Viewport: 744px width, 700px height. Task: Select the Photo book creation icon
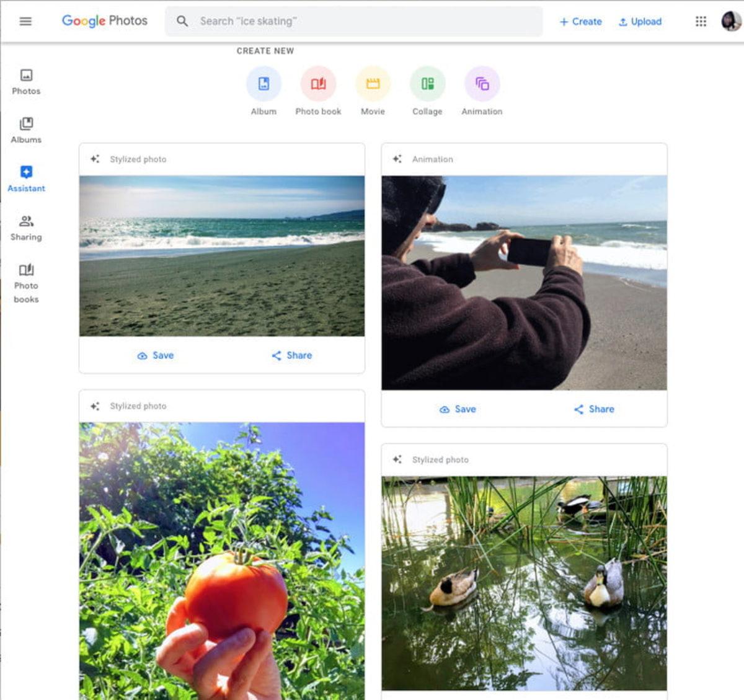click(317, 82)
